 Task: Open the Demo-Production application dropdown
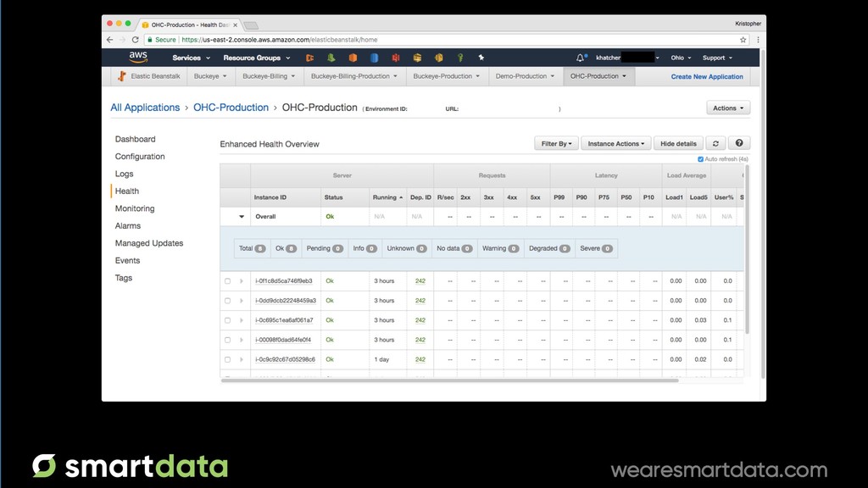click(525, 76)
